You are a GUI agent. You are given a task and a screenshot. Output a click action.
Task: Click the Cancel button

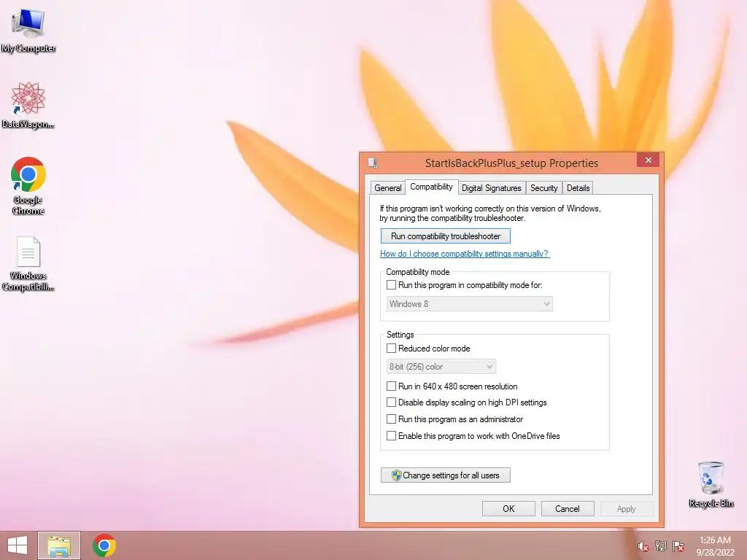[x=568, y=508]
